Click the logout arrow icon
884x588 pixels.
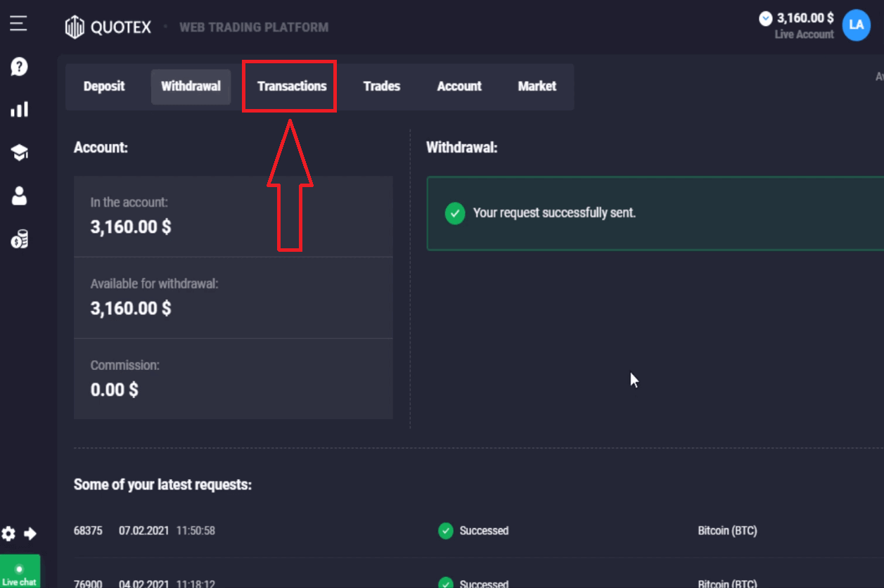[x=30, y=534]
